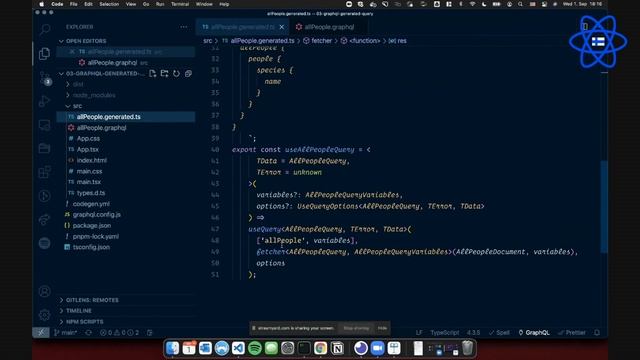Screen dimensions: 640x360
Task: Open pnpm-lock.yaml file
Action: pos(96,236)
